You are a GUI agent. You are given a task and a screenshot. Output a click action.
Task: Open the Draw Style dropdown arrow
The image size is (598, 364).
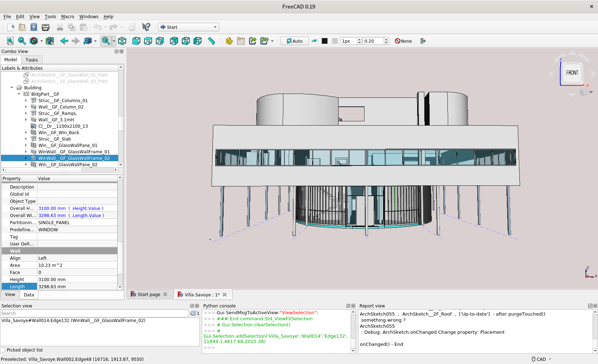42,41
